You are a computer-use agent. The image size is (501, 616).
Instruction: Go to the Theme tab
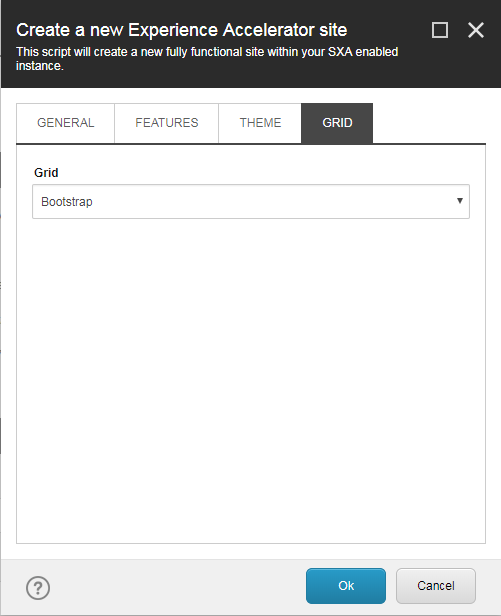click(260, 123)
